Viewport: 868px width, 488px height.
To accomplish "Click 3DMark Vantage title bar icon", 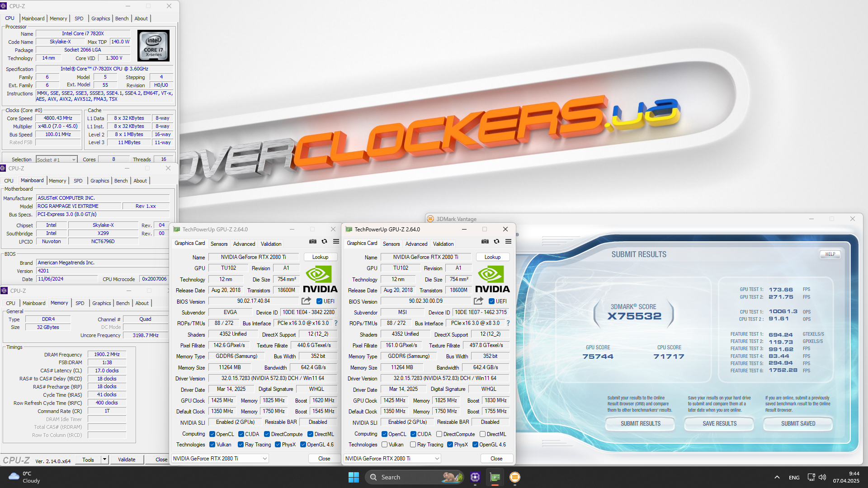I will (x=430, y=219).
